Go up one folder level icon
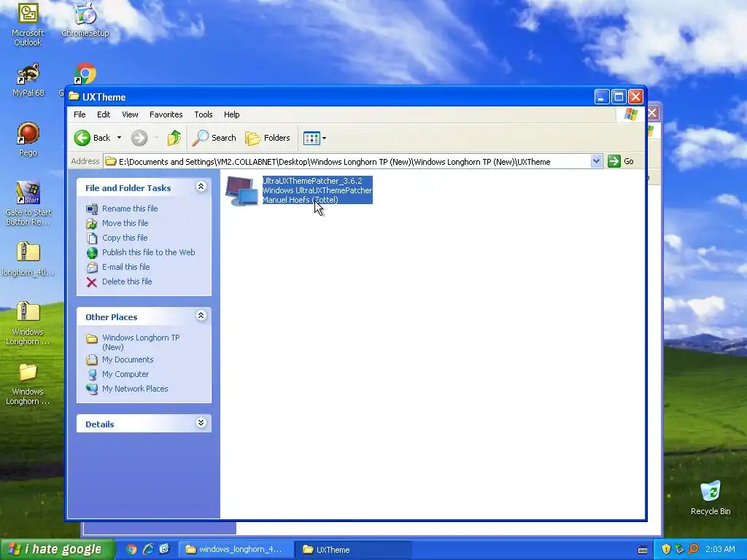Image resolution: width=747 pixels, height=560 pixels. [174, 138]
